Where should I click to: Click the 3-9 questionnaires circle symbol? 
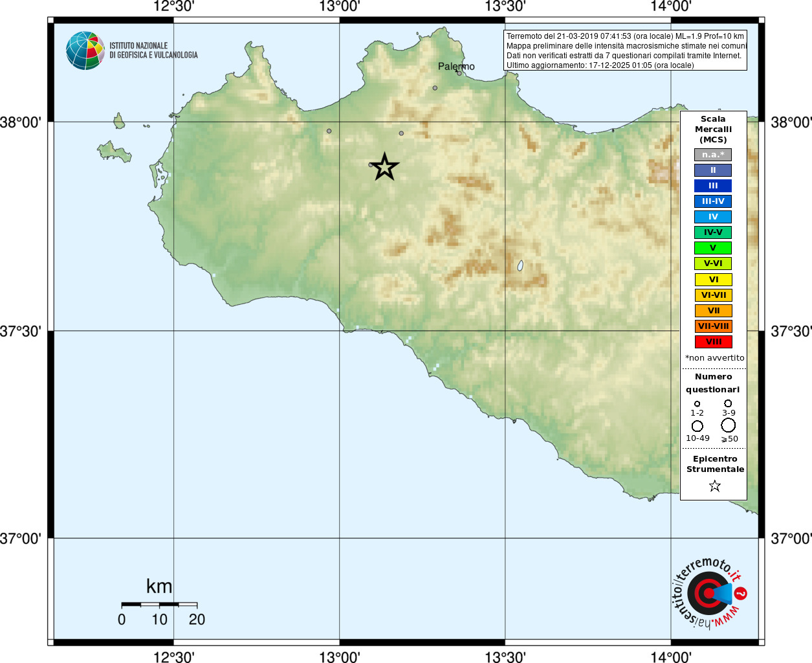[728, 403]
